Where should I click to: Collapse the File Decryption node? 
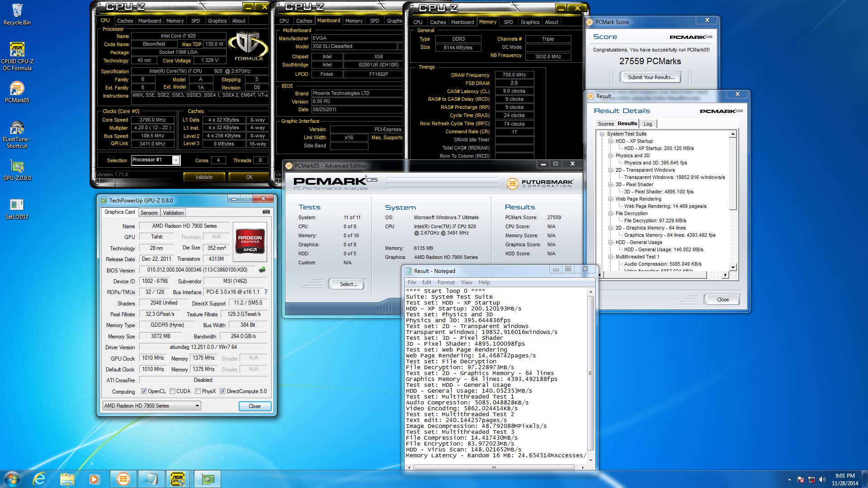point(610,213)
